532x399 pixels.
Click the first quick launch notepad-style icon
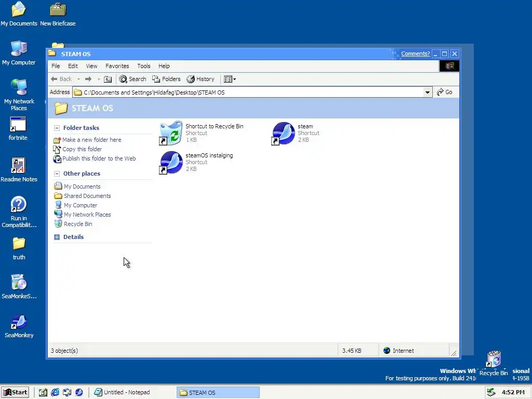click(x=43, y=392)
